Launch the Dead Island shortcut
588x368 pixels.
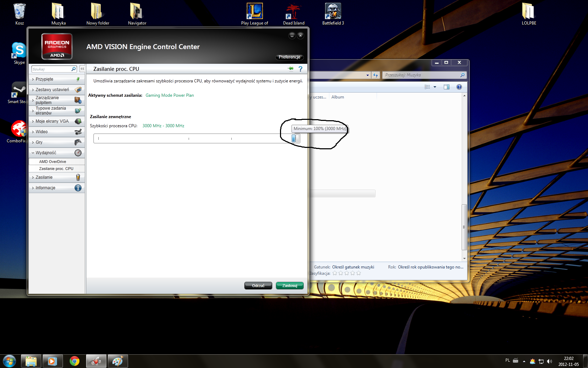(294, 14)
